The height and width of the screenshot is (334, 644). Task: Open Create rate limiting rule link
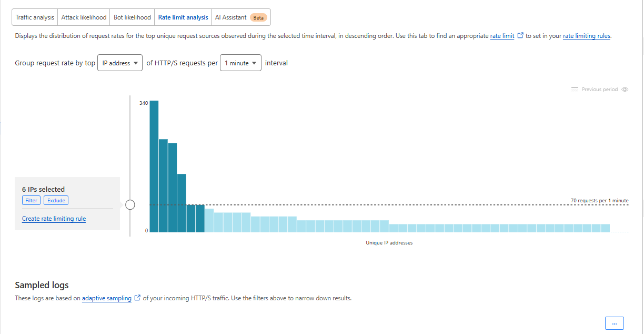pos(54,219)
